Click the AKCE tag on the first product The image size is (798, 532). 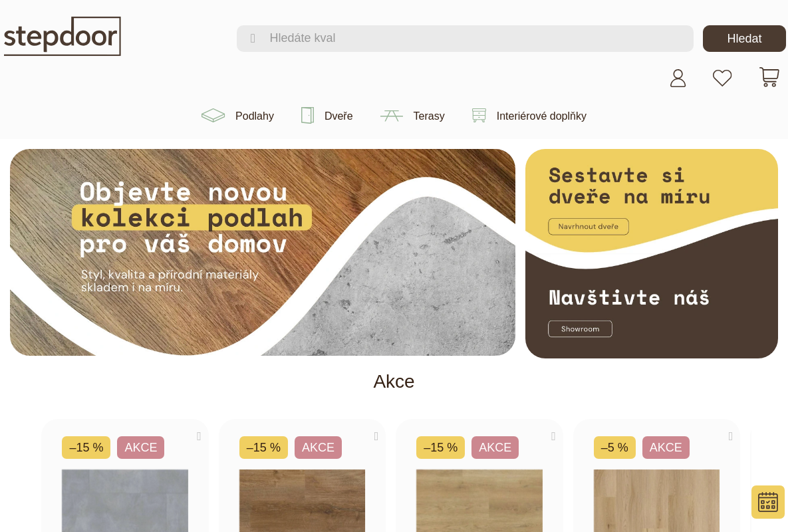tap(140, 448)
